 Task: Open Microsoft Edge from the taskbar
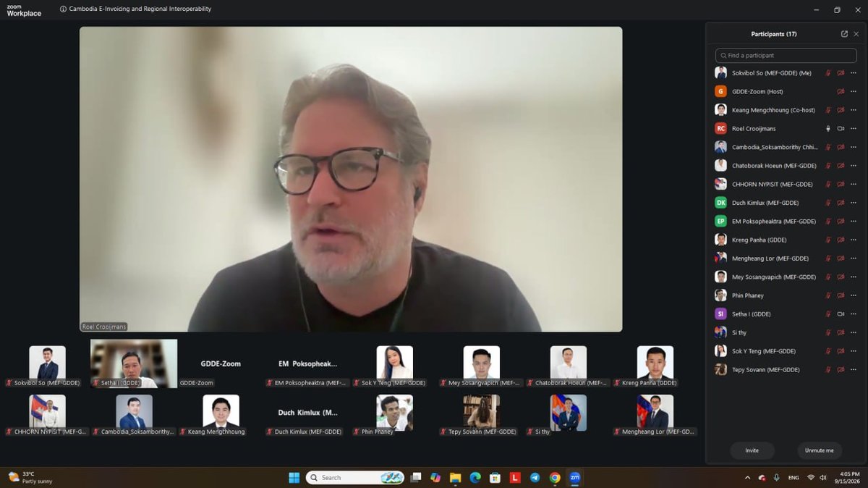[475, 478]
